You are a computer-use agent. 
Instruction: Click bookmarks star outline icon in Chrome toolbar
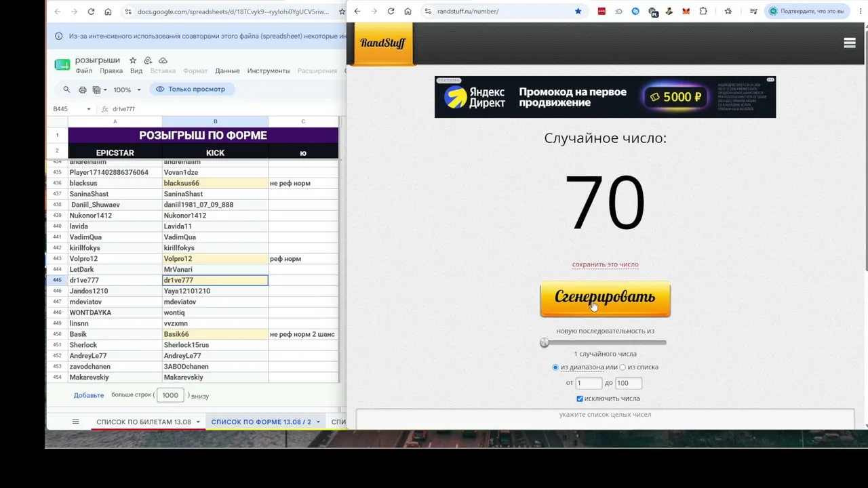click(728, 12)
